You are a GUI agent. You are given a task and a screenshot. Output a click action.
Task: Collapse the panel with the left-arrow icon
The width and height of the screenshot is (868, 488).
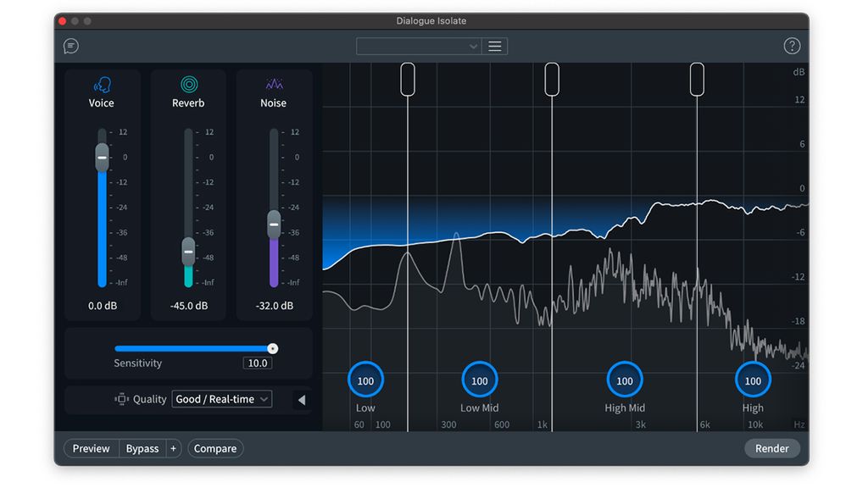tap(302, 399)
